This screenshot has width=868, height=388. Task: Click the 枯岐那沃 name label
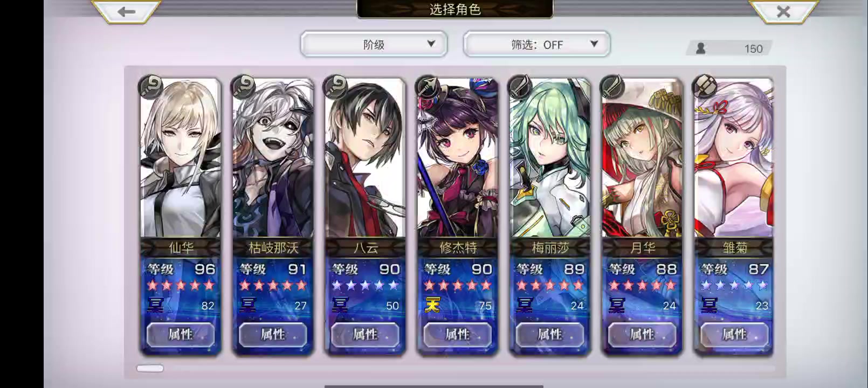273,248
